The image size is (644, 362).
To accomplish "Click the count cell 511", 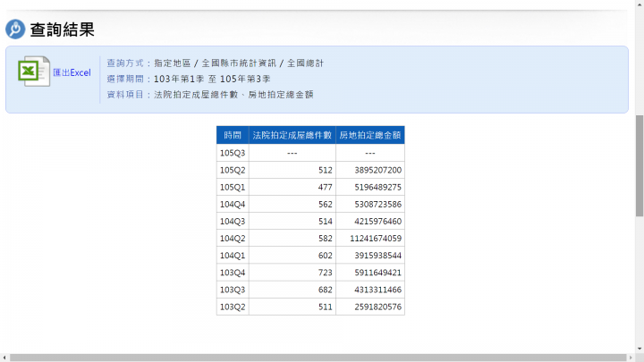I will pyautogui.click(x=292, y=307).
